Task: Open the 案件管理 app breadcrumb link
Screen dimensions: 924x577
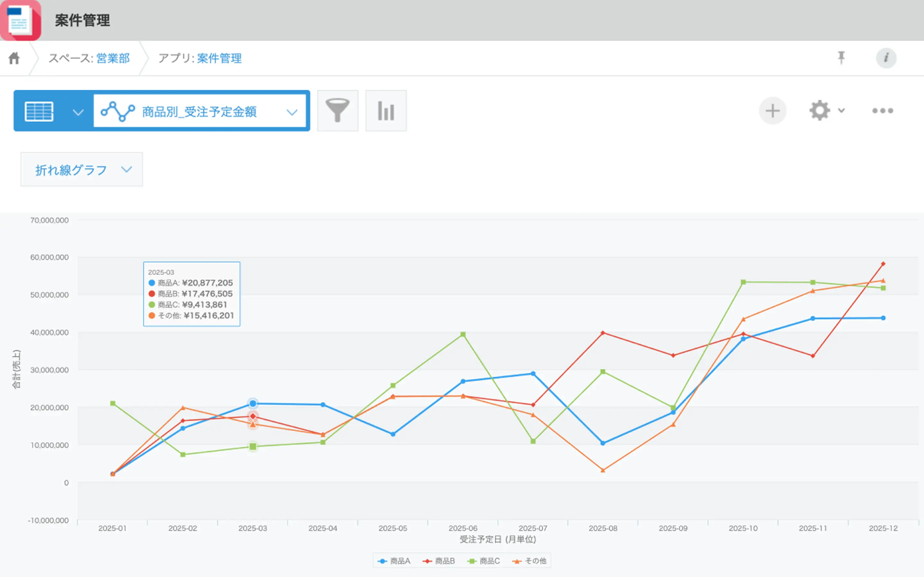Action: [219, 58]
